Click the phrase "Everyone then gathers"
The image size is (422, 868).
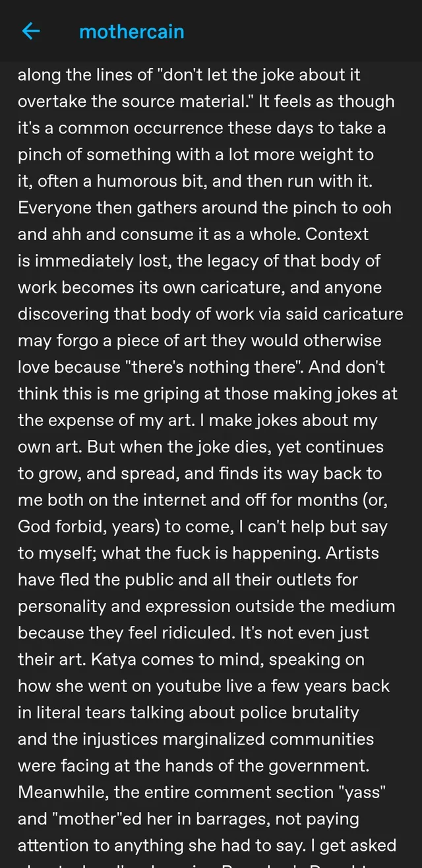tap(111, 208)
